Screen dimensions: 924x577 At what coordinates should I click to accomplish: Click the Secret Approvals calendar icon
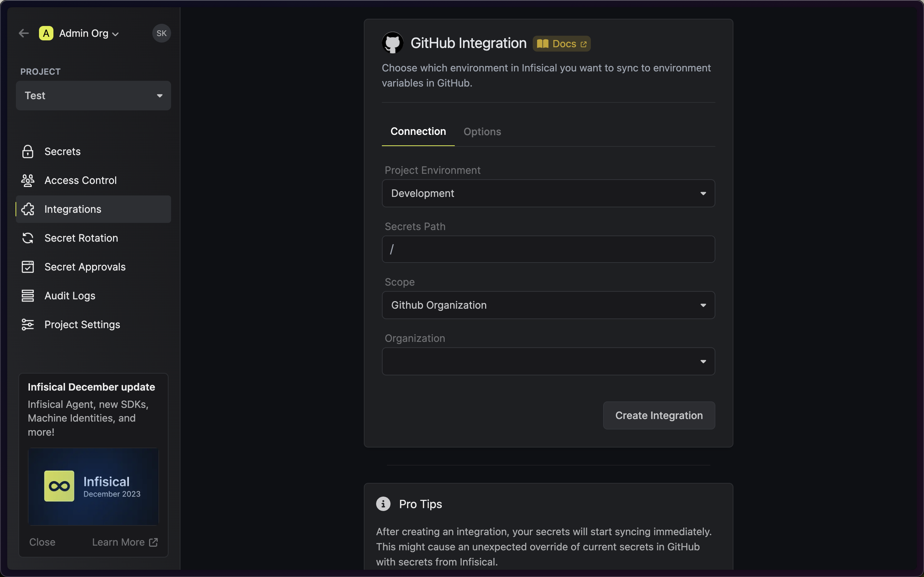(x=27, y=267)
